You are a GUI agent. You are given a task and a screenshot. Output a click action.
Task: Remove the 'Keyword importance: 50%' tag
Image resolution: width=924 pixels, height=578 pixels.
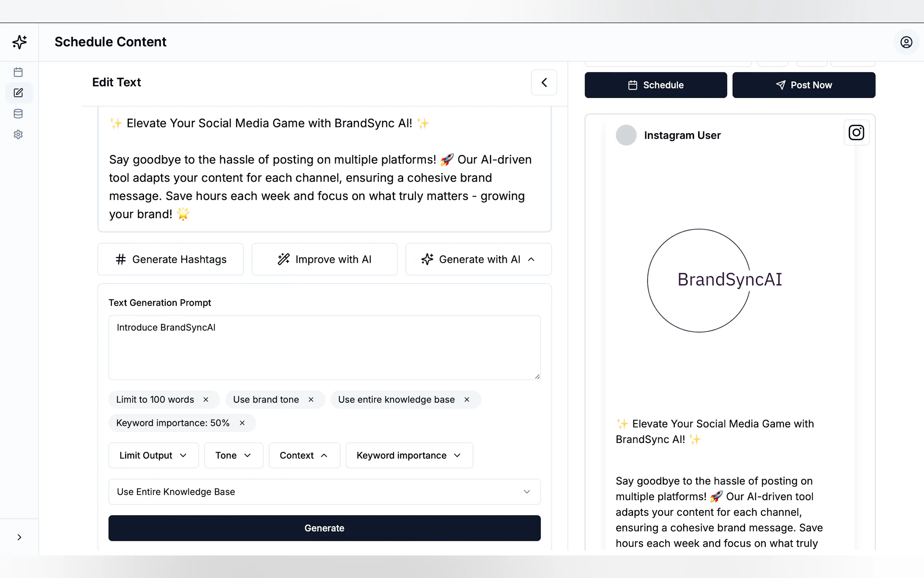click(x=242, y=423)
